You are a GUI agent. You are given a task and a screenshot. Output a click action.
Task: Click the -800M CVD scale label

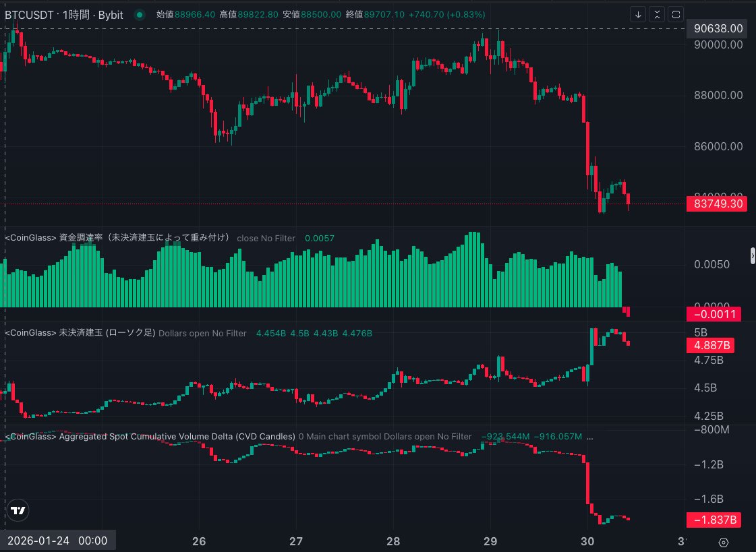[711, 429]
